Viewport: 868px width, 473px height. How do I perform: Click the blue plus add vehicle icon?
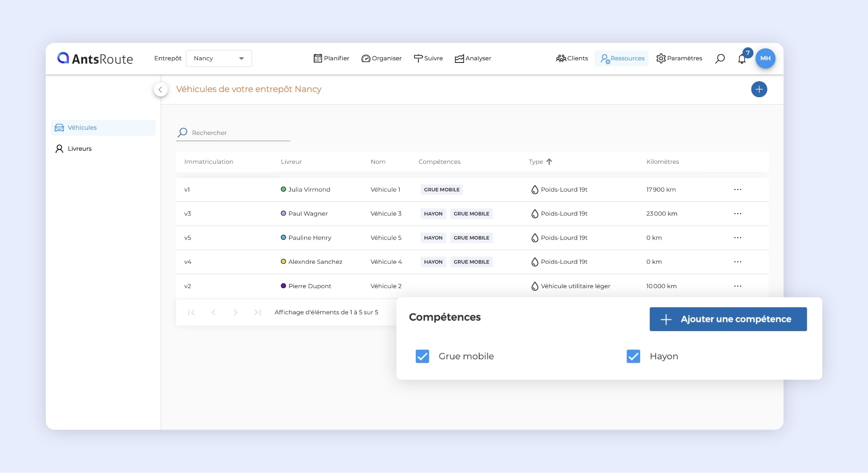tap(759, 89)
